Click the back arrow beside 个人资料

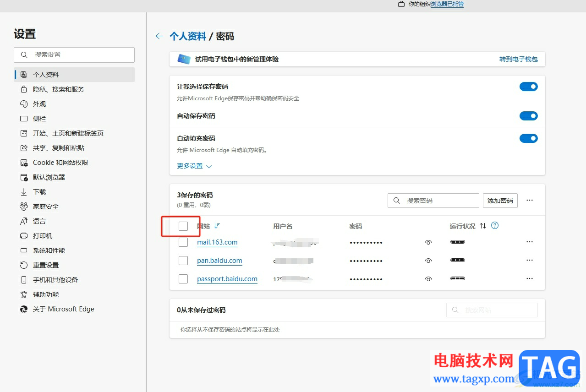[x=159, y=36]
